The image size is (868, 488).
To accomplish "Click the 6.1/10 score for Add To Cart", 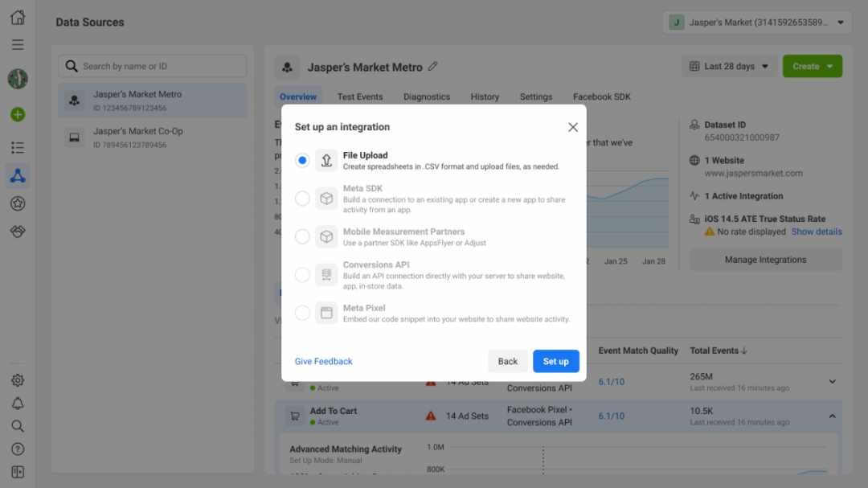I will coord(611,416).
